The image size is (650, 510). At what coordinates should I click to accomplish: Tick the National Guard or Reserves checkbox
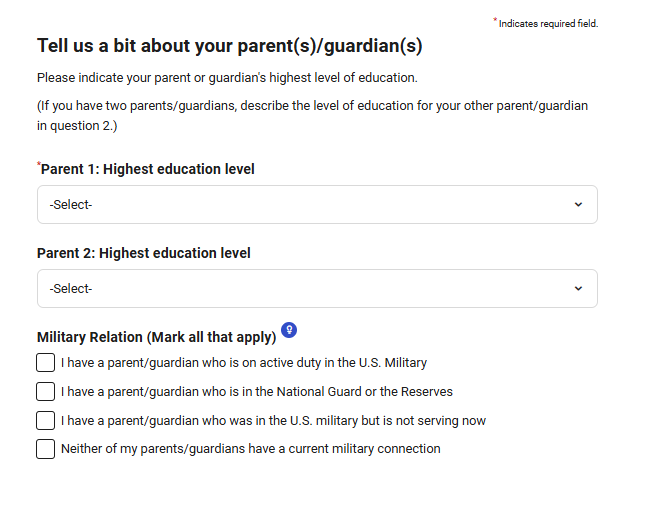46,391
